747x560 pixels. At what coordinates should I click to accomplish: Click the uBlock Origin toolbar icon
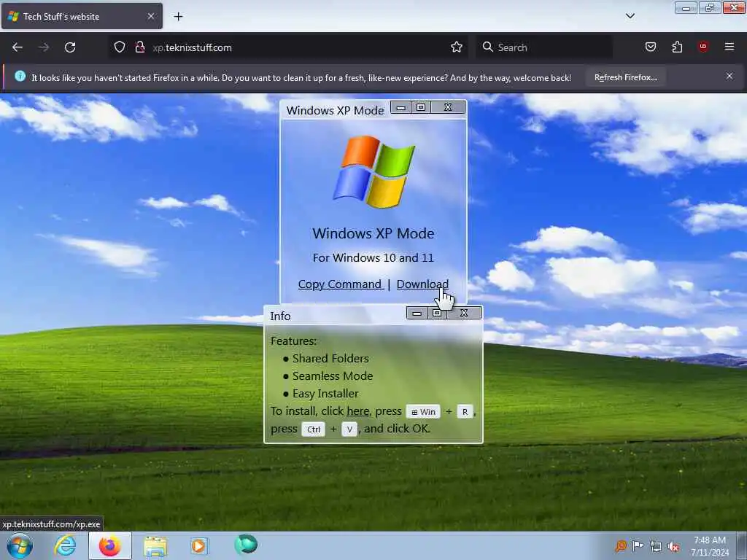pyautogui.click(x=703, y=46)
